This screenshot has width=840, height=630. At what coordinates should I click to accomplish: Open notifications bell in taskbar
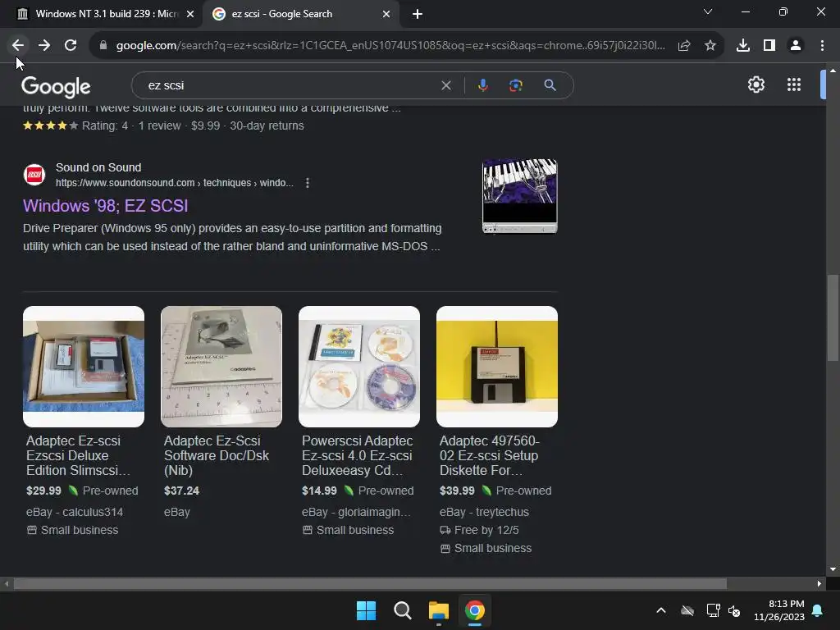818,610
